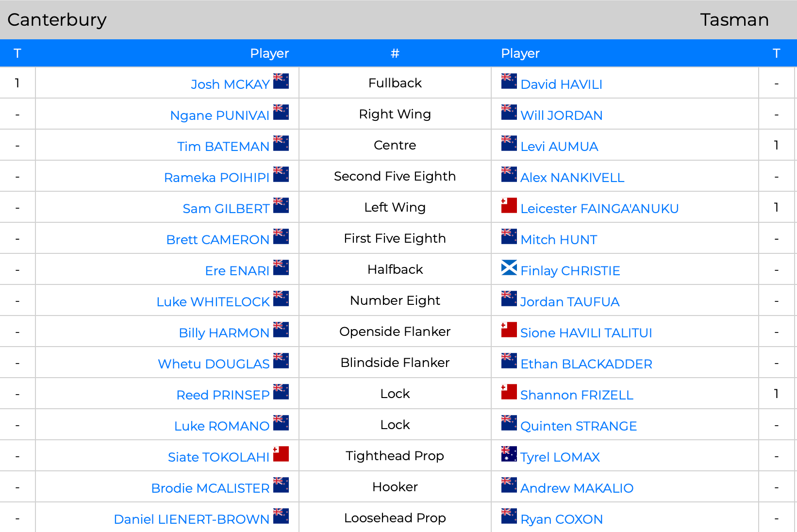Screen dimensions: 797x532
Task: Open Tim BATEMAN's player link
Action: tap(223, 147)
